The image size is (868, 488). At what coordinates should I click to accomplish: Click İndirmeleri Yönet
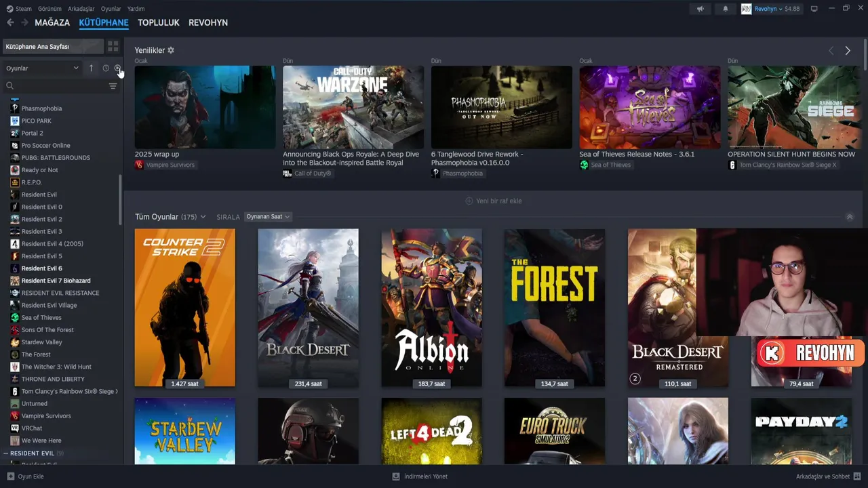[420, 476]
